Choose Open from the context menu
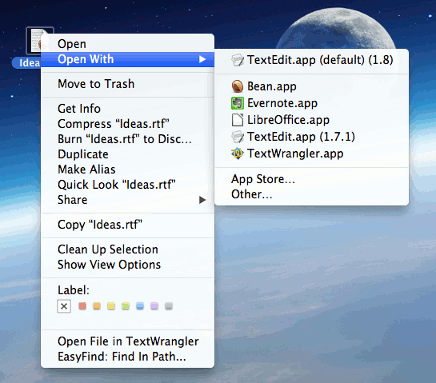This screenshot has height=383, width=436. (x=127, y=44)
